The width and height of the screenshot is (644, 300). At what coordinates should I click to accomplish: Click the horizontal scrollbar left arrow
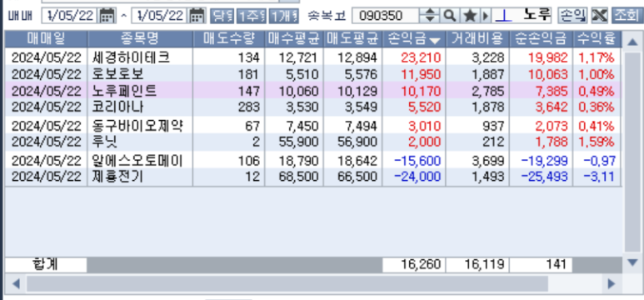(16, 283)
